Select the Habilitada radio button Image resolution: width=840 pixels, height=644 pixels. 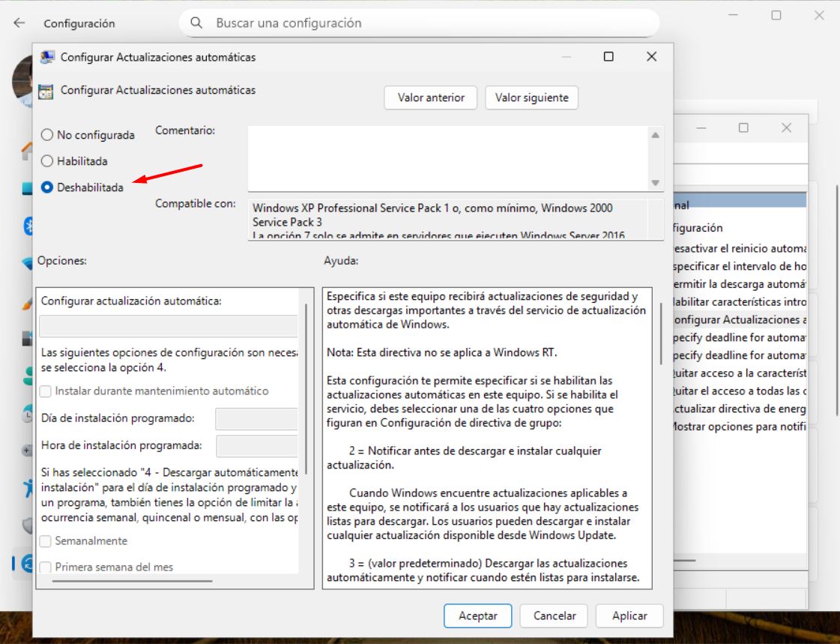coord(48,160)
